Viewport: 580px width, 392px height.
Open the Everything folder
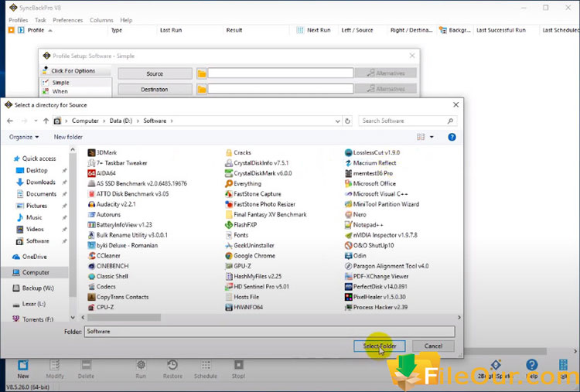tap(243, 183)
